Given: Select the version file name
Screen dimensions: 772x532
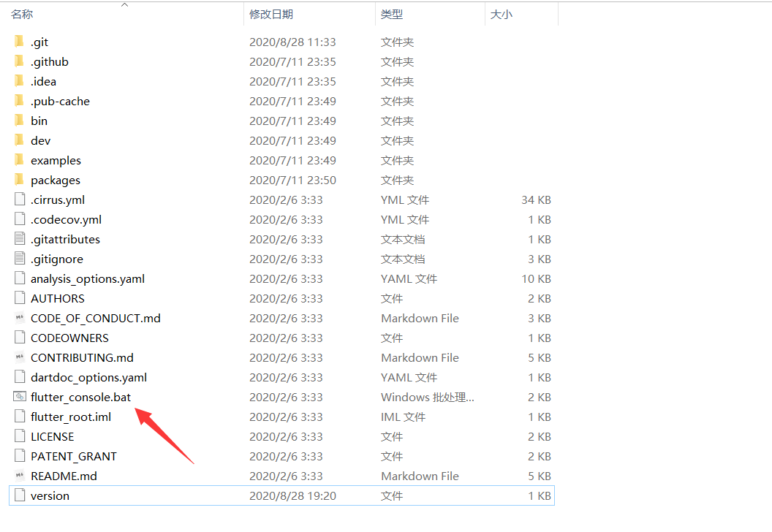Looking at the screenshot, I should (50, 495).
